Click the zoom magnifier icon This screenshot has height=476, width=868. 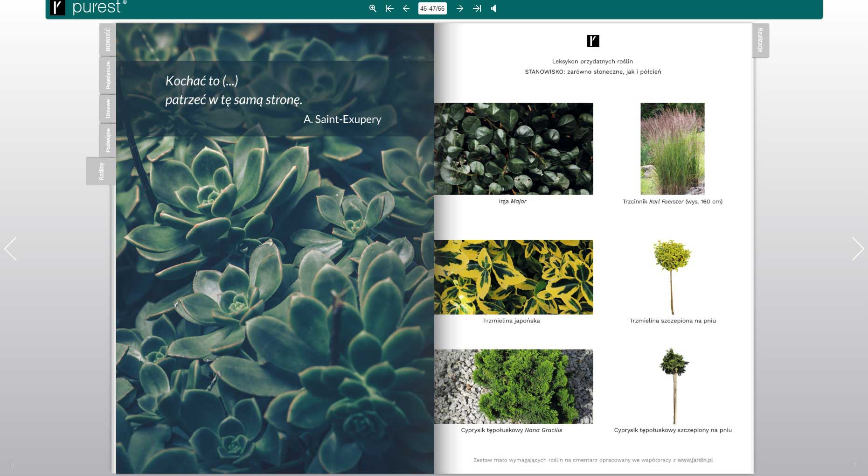tap(373, 8)
